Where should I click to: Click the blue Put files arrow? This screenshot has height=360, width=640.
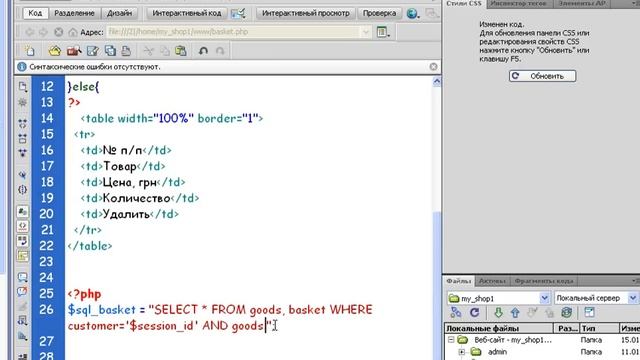click(x=515, y=313)
